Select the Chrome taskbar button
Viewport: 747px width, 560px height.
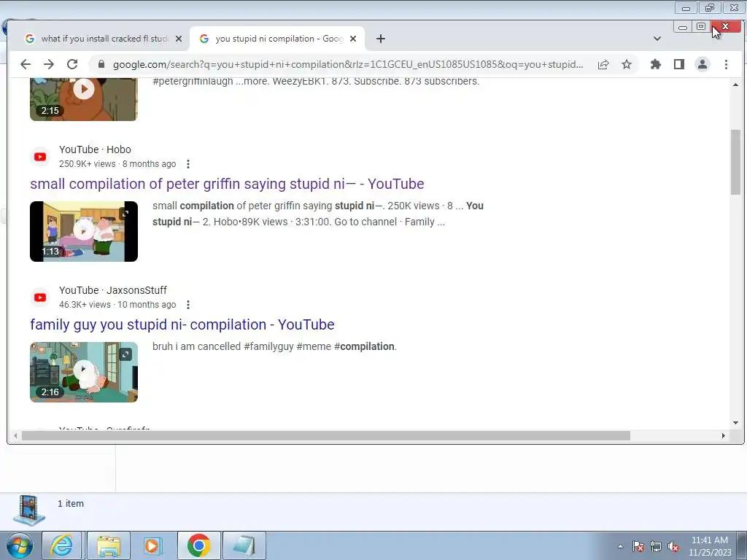point(198,545)
